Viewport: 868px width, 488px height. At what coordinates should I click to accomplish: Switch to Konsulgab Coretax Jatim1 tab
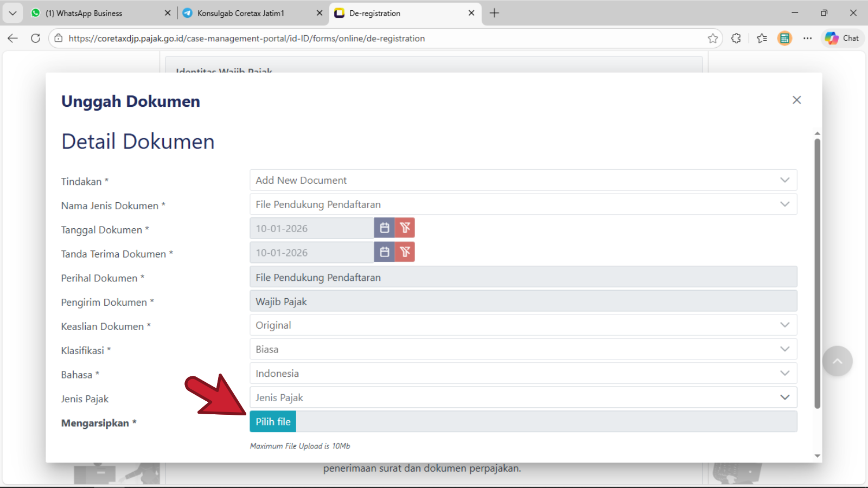click(241, 13)
